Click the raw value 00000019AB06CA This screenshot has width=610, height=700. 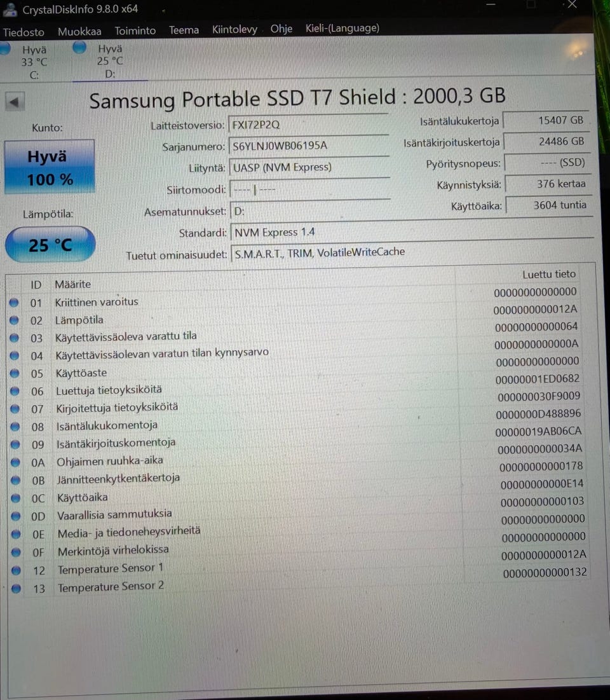pyautogui.click(x=538, y=432)
